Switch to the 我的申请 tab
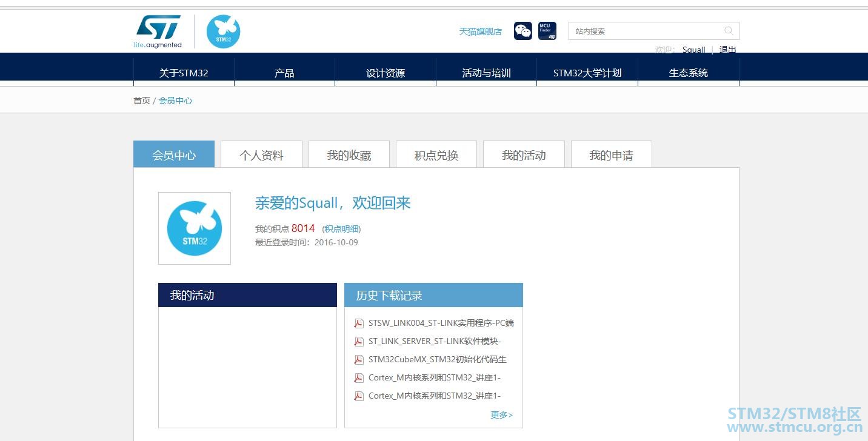 [x=612, y=154]
